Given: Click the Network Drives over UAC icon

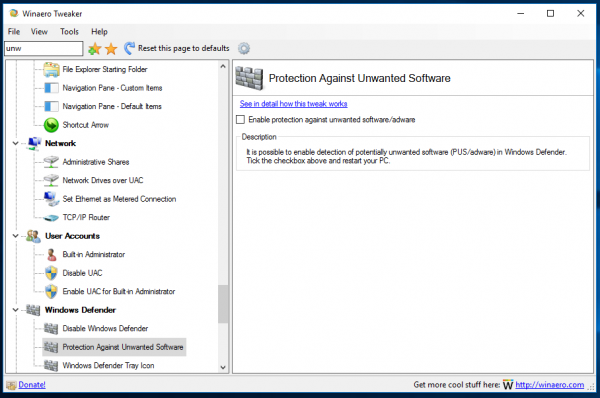Looking at the screenshot, I should point(51,180).
